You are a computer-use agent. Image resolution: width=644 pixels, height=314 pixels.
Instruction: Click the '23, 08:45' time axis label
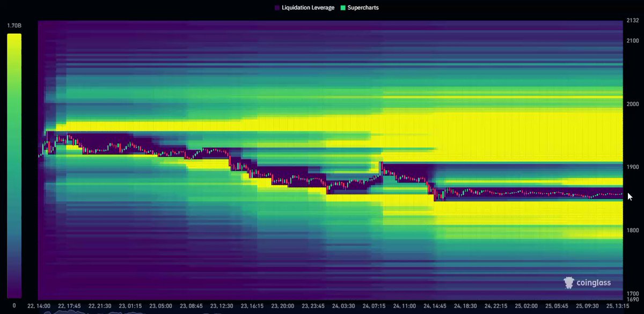192,306
